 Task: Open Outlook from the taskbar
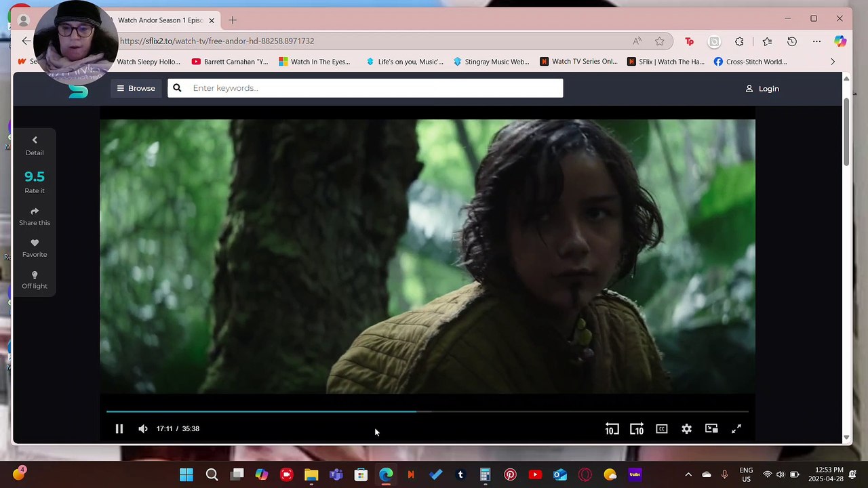[x=560, y=474]
